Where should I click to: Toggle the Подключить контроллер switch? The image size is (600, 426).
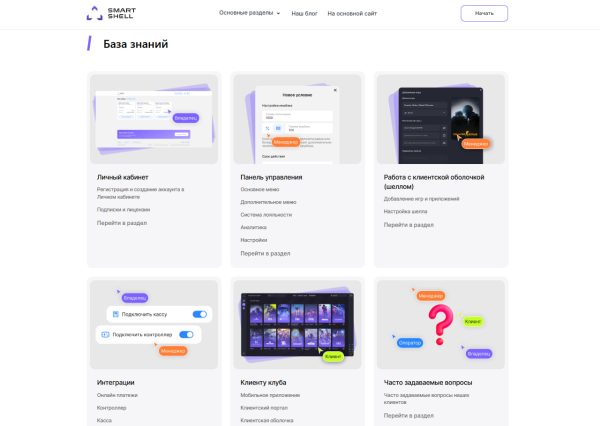pos(186,335)
